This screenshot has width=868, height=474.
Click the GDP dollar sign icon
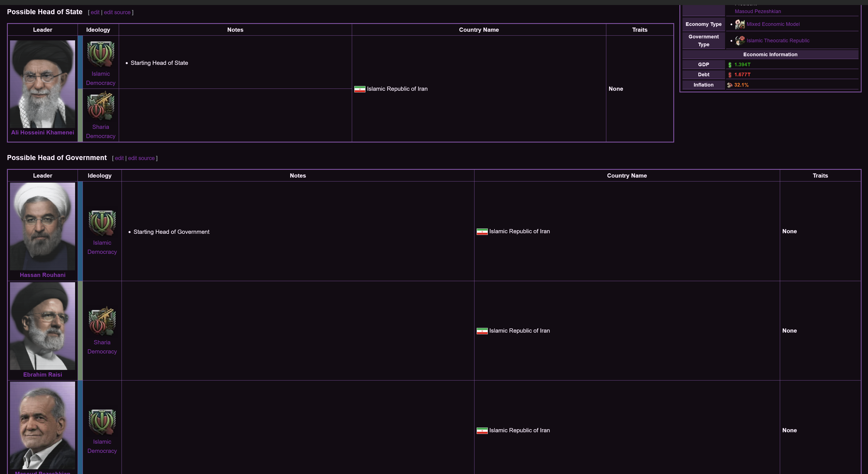coord(730,65)
